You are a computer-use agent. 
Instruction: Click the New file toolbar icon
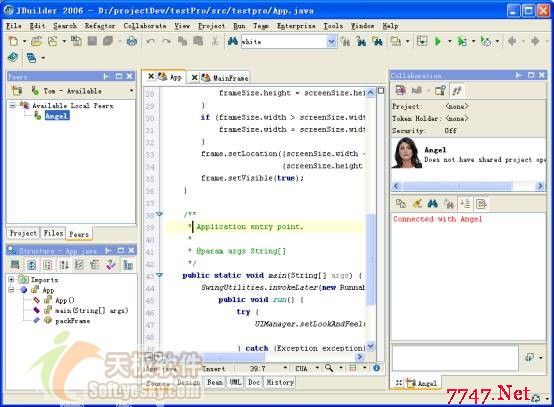pyautogui.click(x=13, y=41)
